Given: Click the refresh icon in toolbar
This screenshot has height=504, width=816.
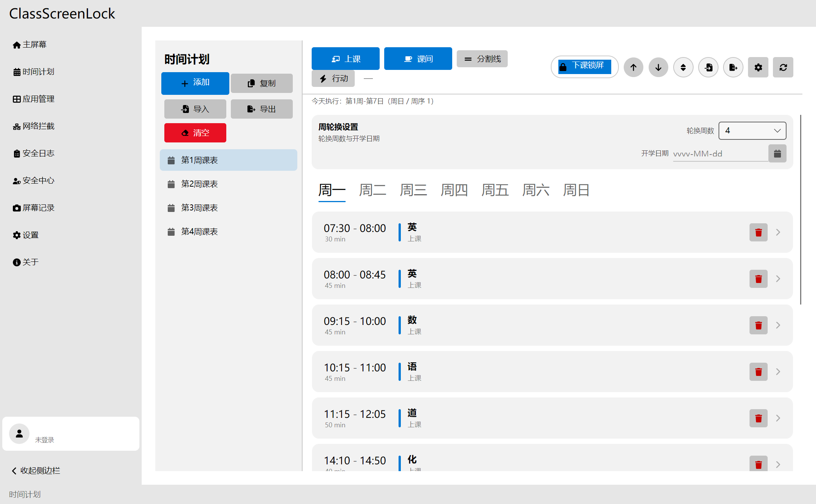Looking at the screenshot, I should coord(783,68).
